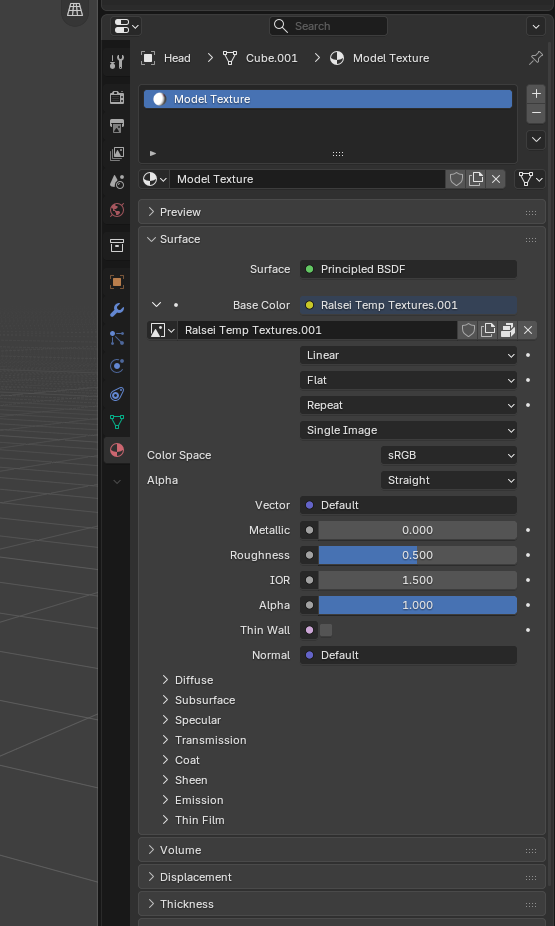Toggle animate dot beside IOR
This screenshot has height=926, width=555.
point(528,580)
